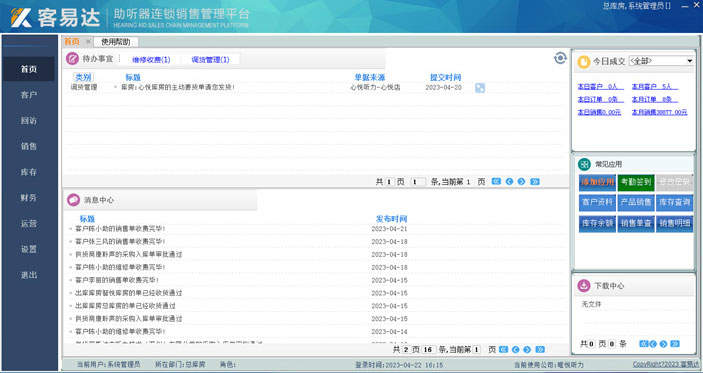703x373 pixels.
Task: Open 回访 in the left sidebar
Action: pos(29,121)
